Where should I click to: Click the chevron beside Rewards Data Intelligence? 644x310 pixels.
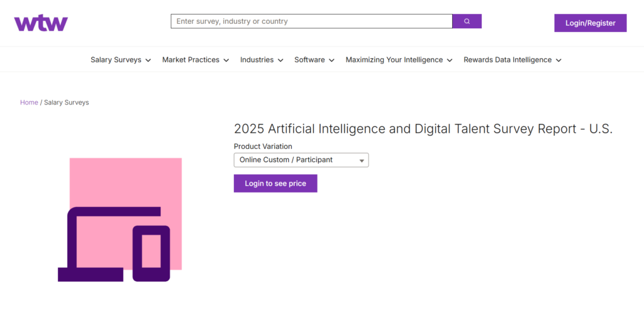tap(558, 60)
